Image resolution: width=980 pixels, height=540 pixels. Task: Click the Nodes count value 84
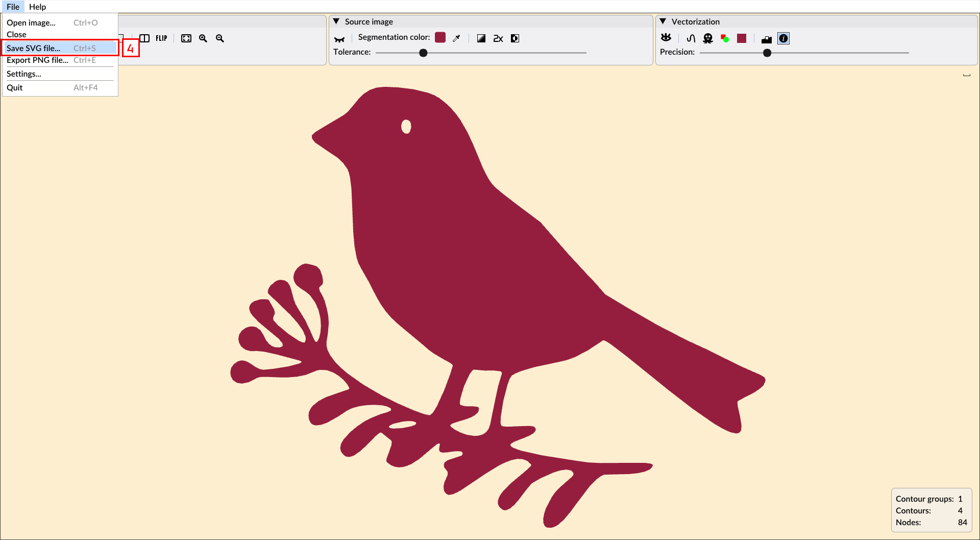962,522
